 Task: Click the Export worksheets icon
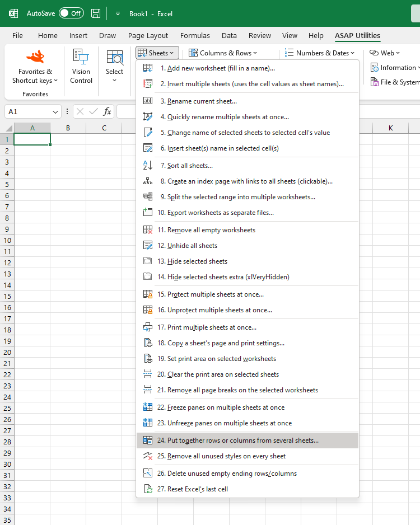tap(148, 212)
